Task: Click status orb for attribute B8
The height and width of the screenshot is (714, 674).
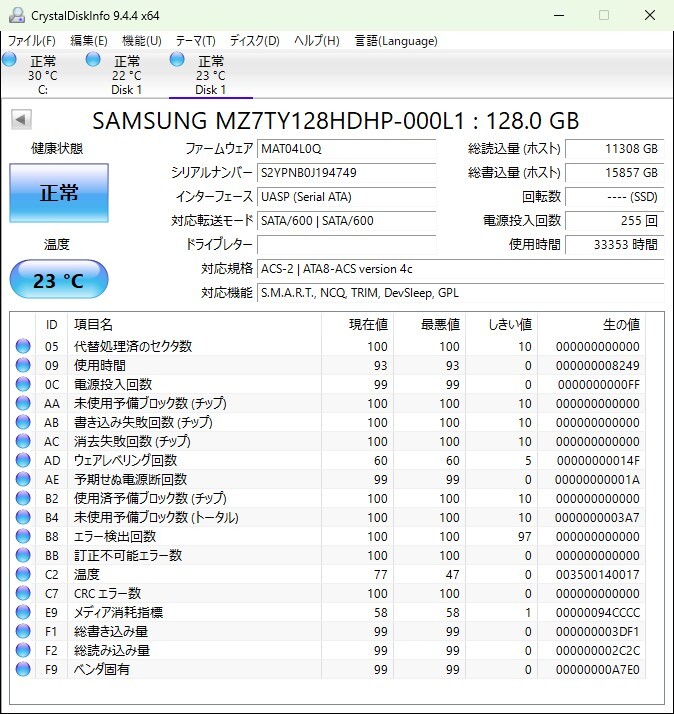Action: click(x=23, y=536)
